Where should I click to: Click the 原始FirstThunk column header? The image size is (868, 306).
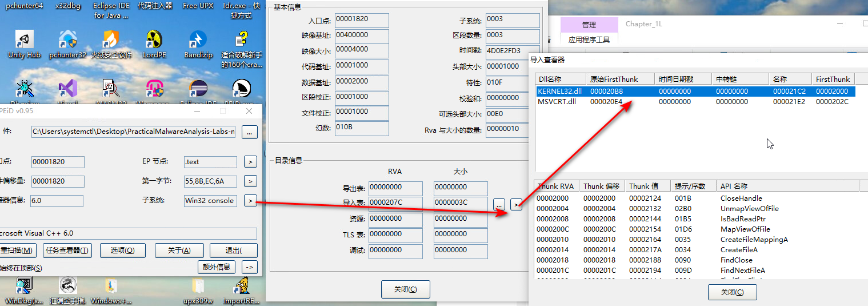[x=621, y=79]
